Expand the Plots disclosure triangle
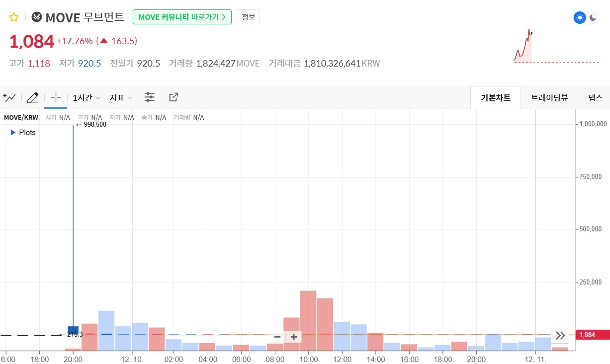 (x=13, y=133)
